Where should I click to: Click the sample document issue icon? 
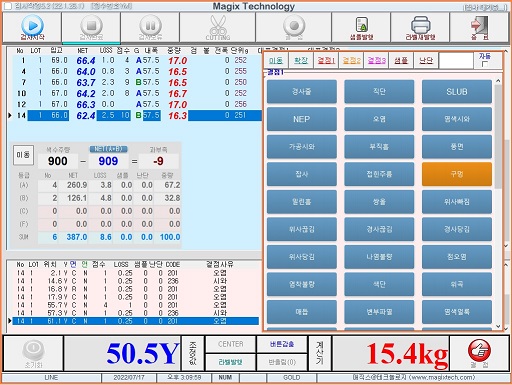362,24
